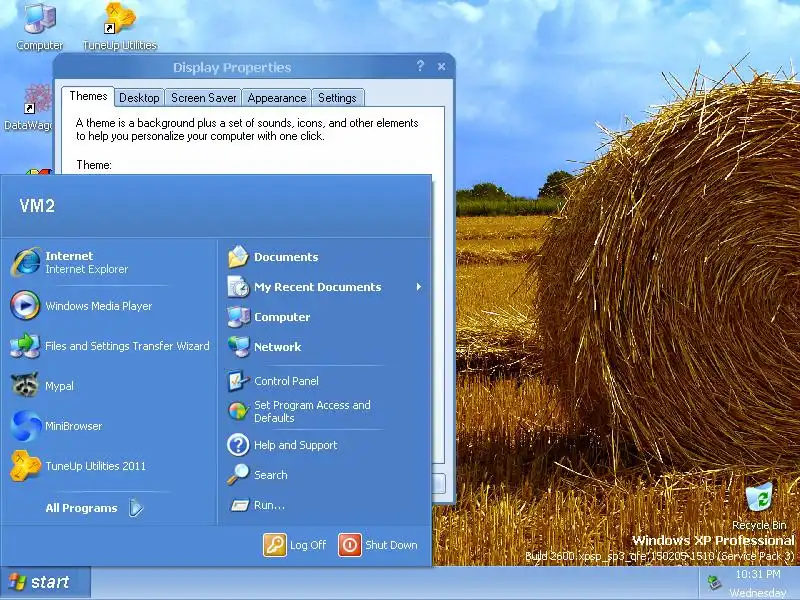The image size is (800, 600).
Task: Open Set Program Access and Defaults icon
Action: pyautogui.click(x=238, y=411)
